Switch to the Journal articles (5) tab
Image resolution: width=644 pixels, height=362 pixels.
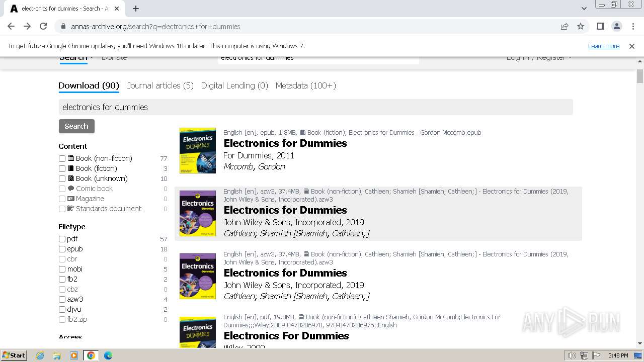[160, 85]
